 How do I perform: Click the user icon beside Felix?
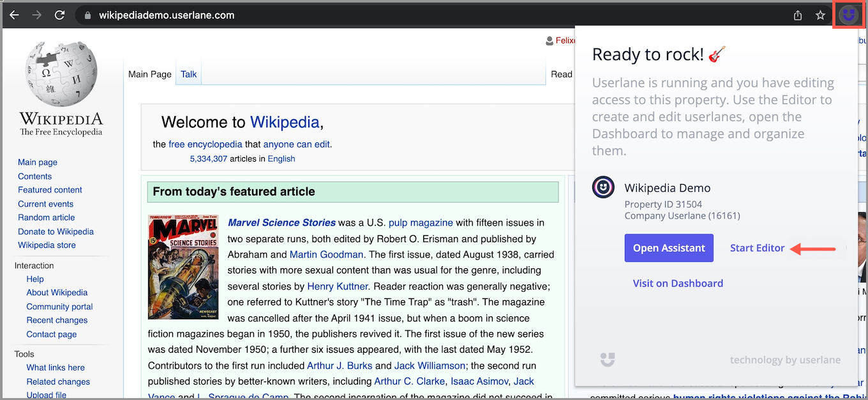pos(550,41)
